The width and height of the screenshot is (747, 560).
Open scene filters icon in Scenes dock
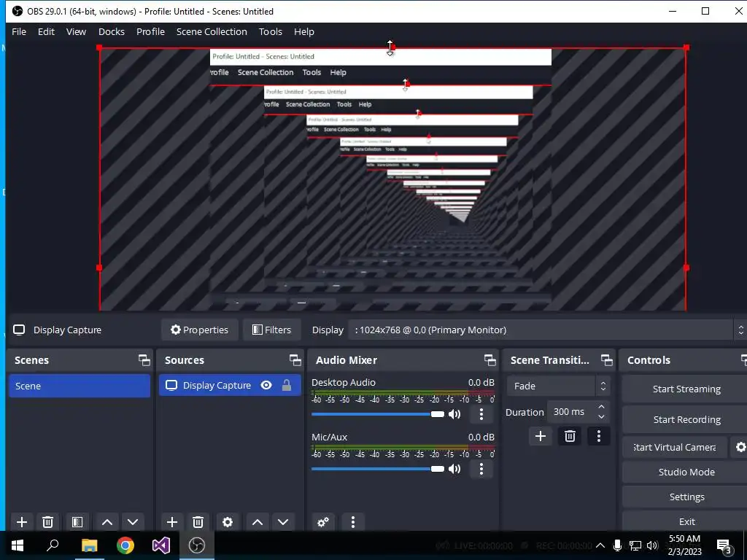coord(77,522)
